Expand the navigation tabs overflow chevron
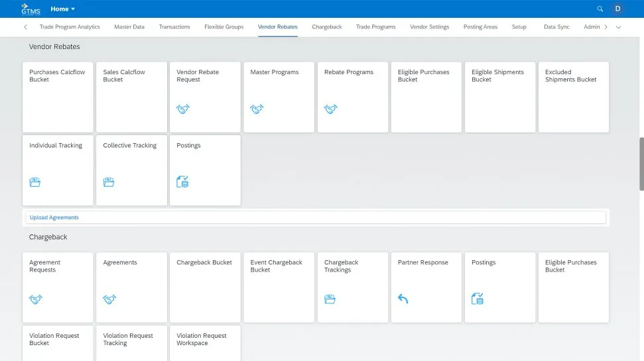This screenshot has width=644, height=361. (618, 27)
